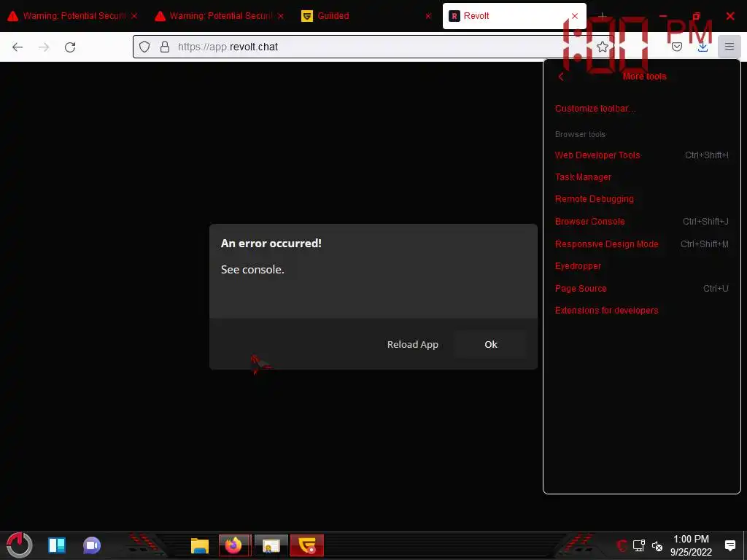The image size is (747, 560).
Task: Close the second Warning tab
Action: (281, 16)
